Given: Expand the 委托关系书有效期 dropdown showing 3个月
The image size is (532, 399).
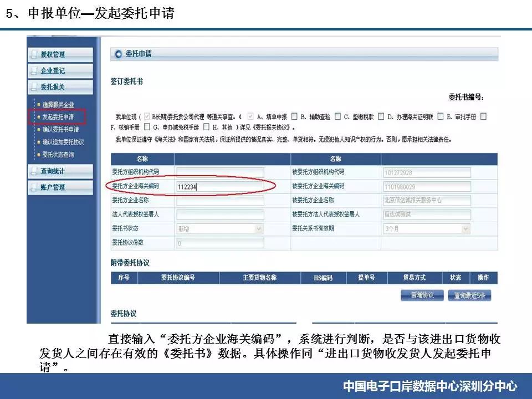Looking at the screenshot, I should (x=427, y=228).
